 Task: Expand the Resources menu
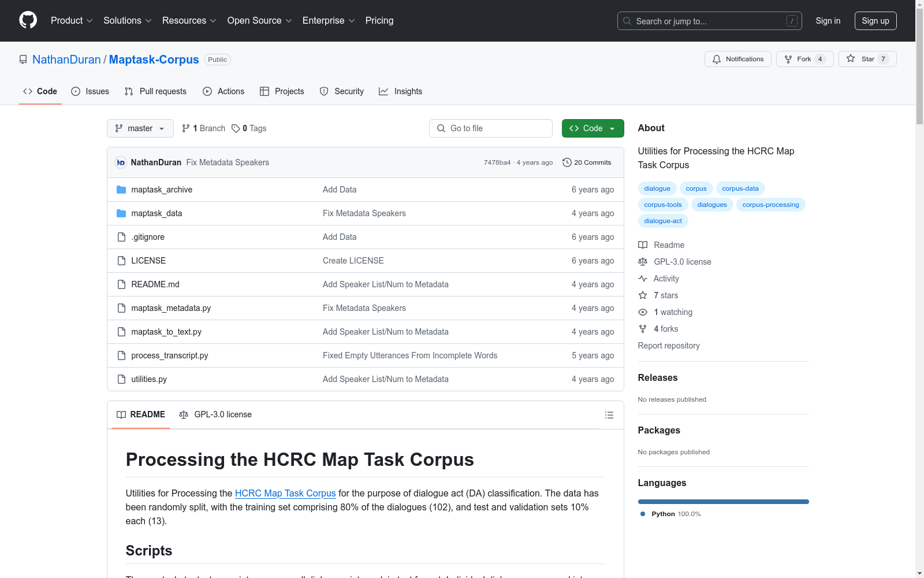pos(189,21)
